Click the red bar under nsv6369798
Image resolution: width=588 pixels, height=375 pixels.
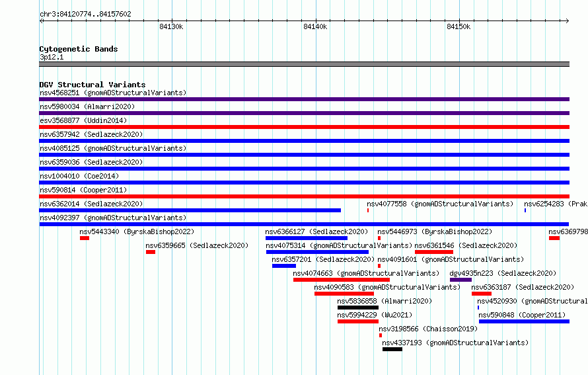coord(554,238)
